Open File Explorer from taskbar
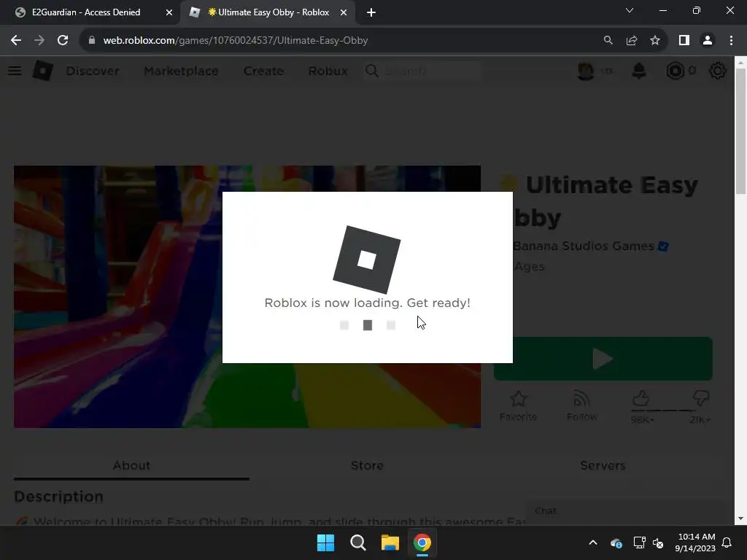The image size is (747, 560). click(x=390, y=542)
